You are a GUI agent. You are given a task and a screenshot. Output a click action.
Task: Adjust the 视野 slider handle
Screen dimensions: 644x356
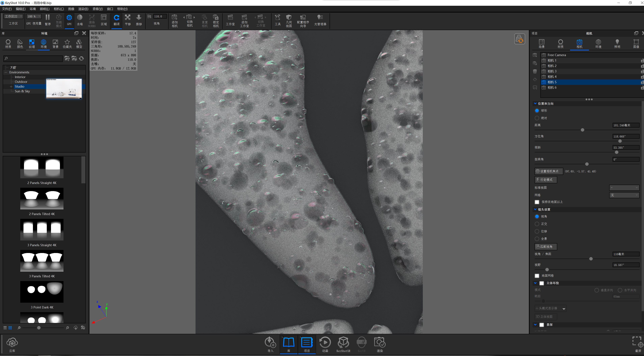coord(547,270)
